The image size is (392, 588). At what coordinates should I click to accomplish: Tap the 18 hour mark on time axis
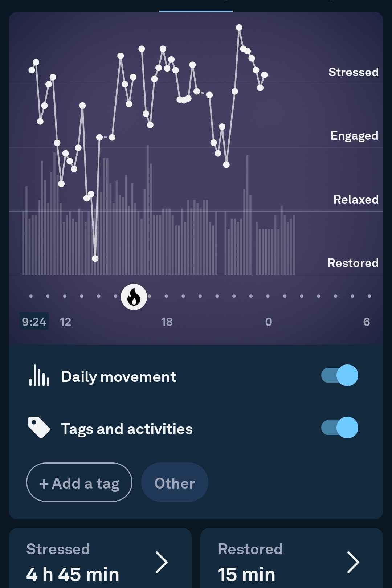pos(167,322)
